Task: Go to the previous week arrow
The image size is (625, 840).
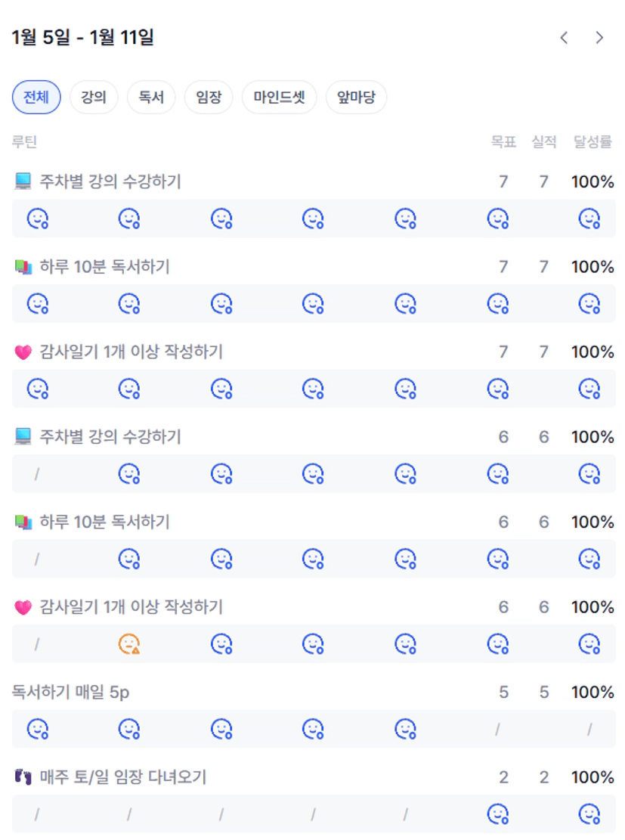Action: point(564,38)
